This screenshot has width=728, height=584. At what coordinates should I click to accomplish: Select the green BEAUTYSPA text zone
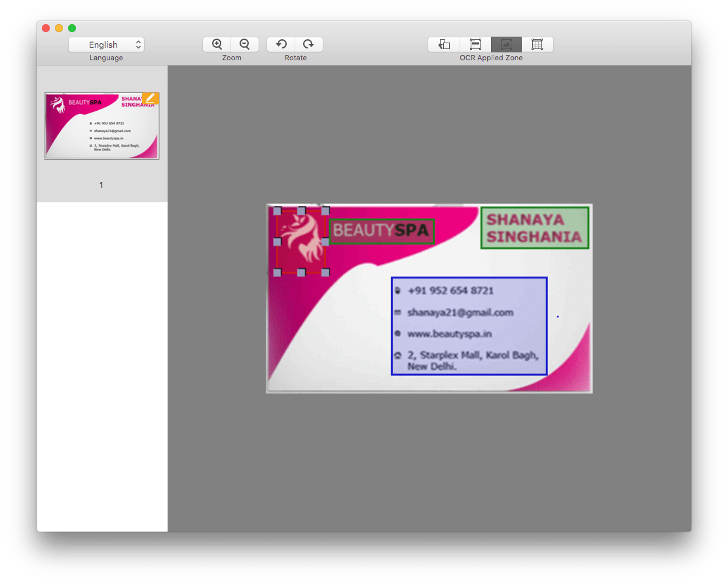[x=382, y=231]
